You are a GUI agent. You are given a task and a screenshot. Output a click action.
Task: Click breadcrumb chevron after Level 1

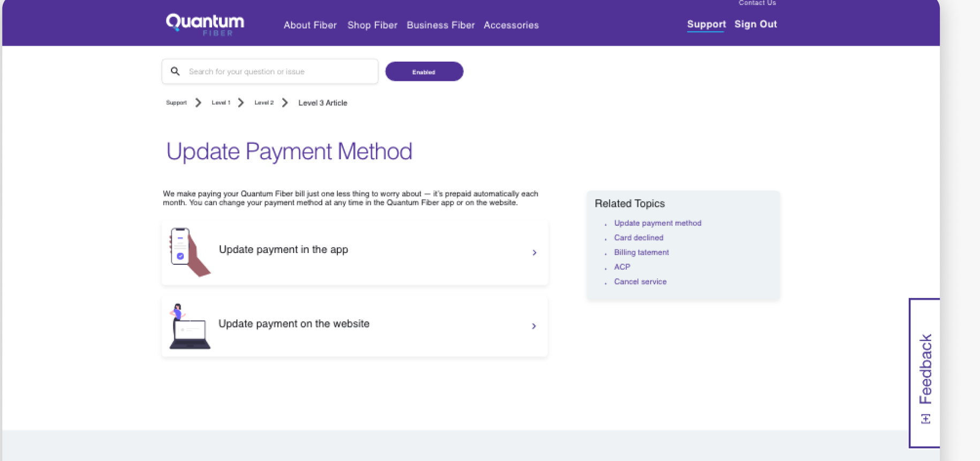[x=241, y=102]
